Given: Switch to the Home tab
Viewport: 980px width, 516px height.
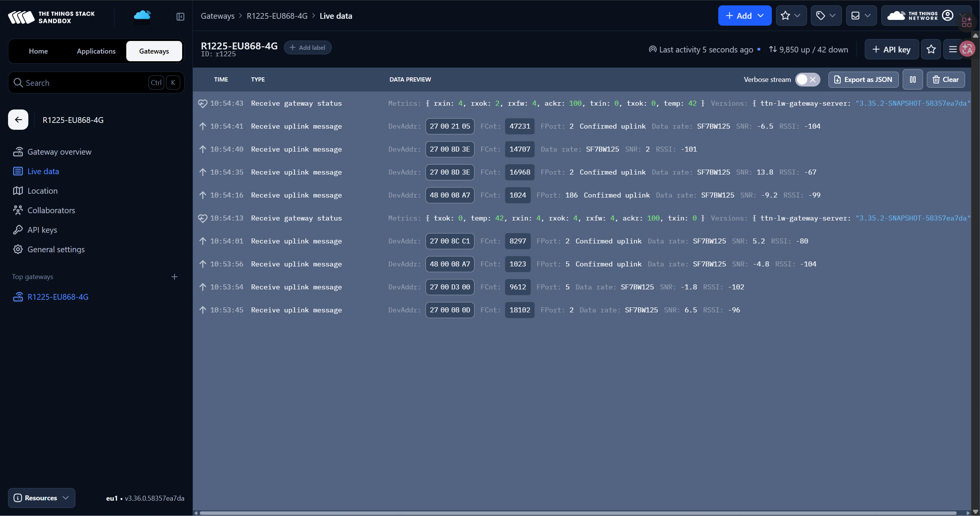Looking at the screenshot, I should 38,51.
